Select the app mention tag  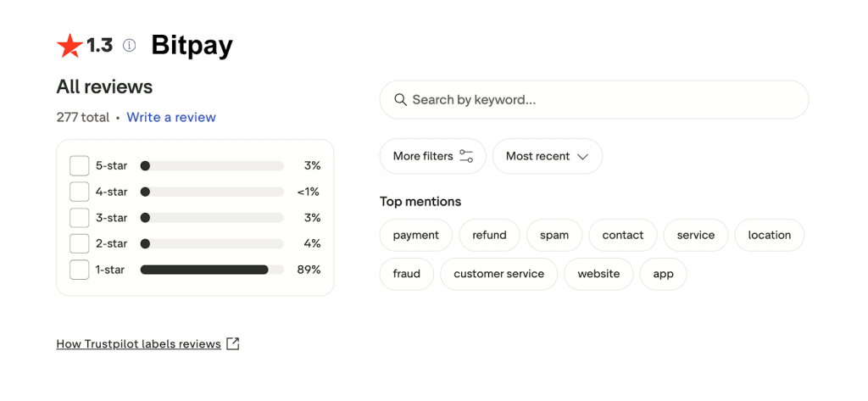(663, 274)
